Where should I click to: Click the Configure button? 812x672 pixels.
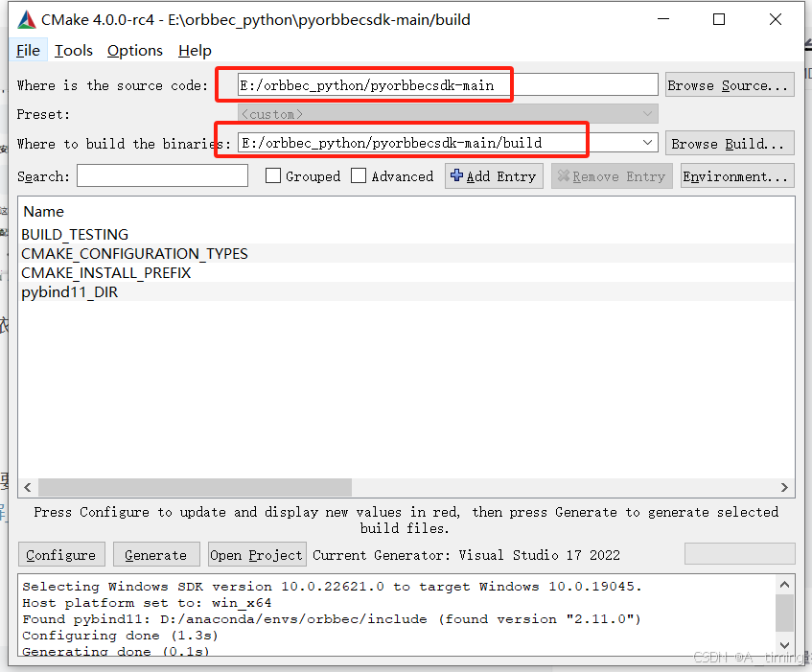pos(61,554)
